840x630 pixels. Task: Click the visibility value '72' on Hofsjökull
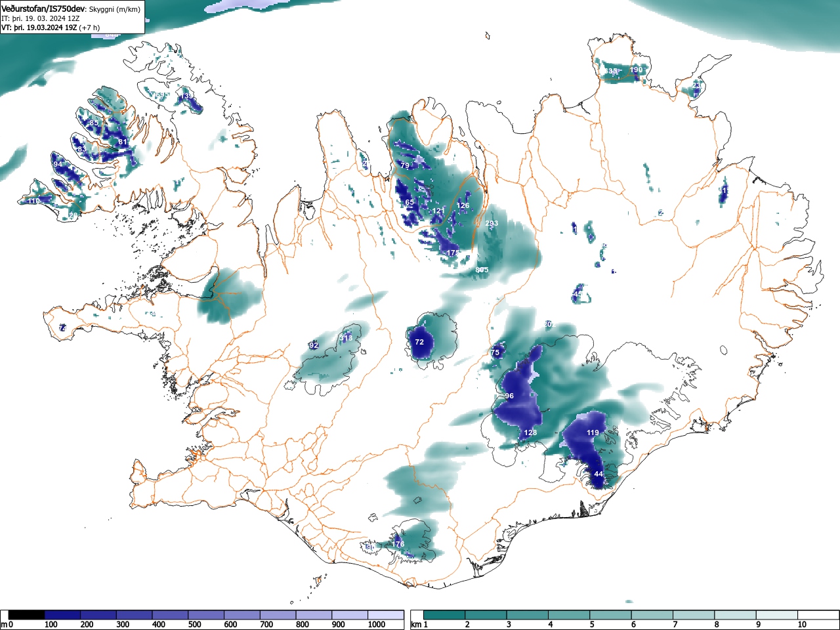pyautogui.click(x=419, y=342)
